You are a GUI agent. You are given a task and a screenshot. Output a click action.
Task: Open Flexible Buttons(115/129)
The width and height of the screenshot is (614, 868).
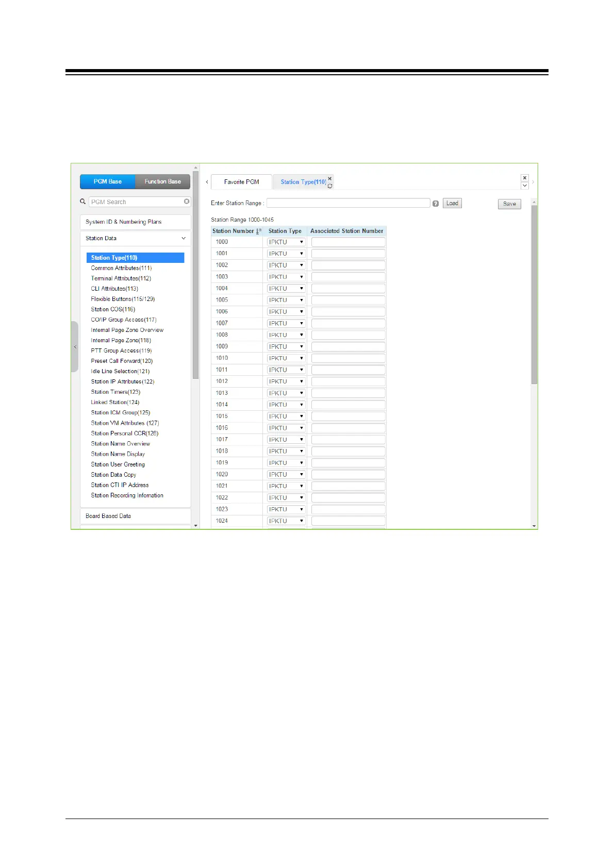(123, 299)
